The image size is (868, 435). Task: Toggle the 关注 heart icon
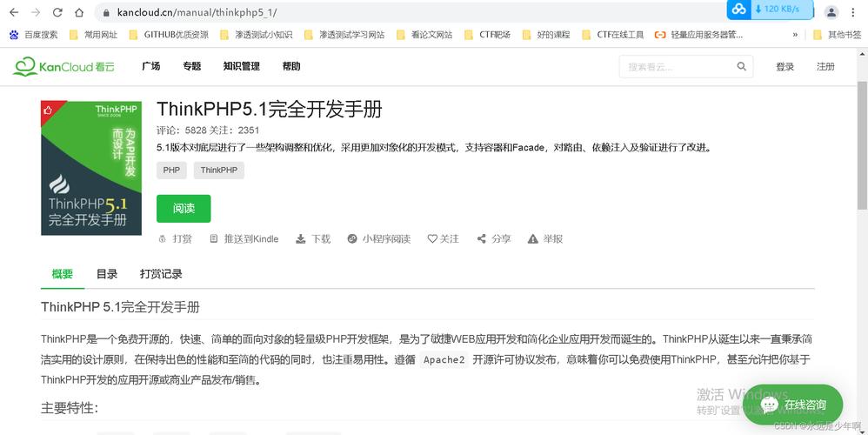[432, 238]
